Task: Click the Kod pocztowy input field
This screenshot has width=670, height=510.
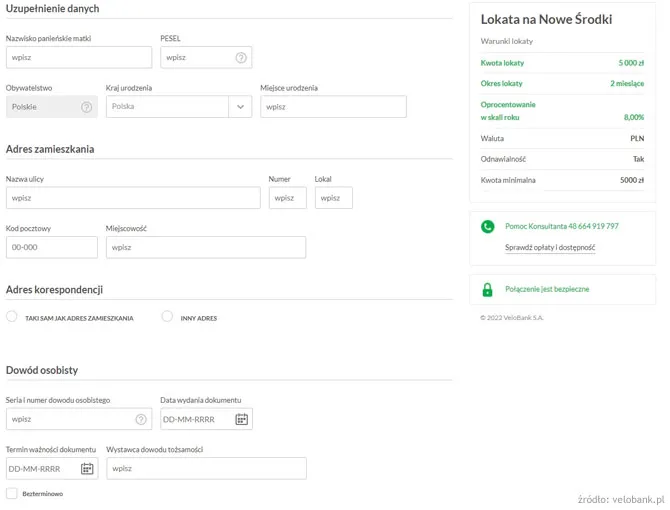Action: coord(52,247)
